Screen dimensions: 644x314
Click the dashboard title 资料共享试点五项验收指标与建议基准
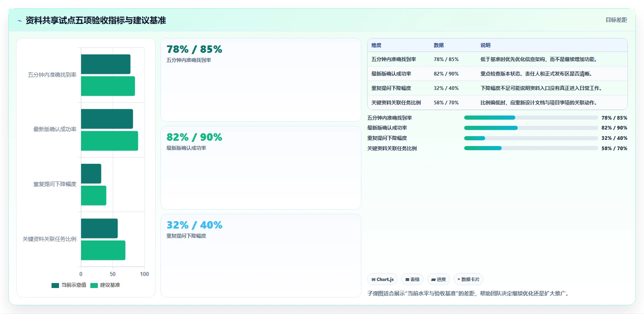coord(96,21)
